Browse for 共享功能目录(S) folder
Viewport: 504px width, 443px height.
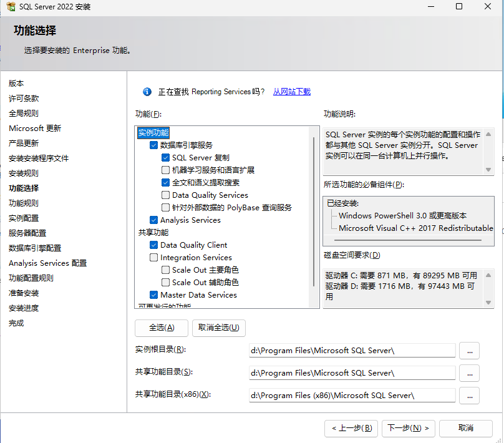point(469,373)
